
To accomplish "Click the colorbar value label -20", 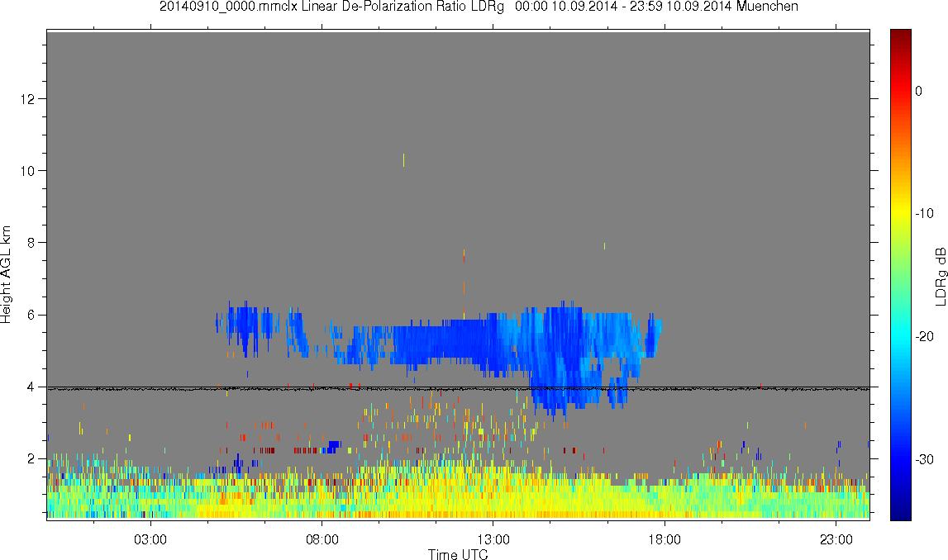I will (924, 336).
